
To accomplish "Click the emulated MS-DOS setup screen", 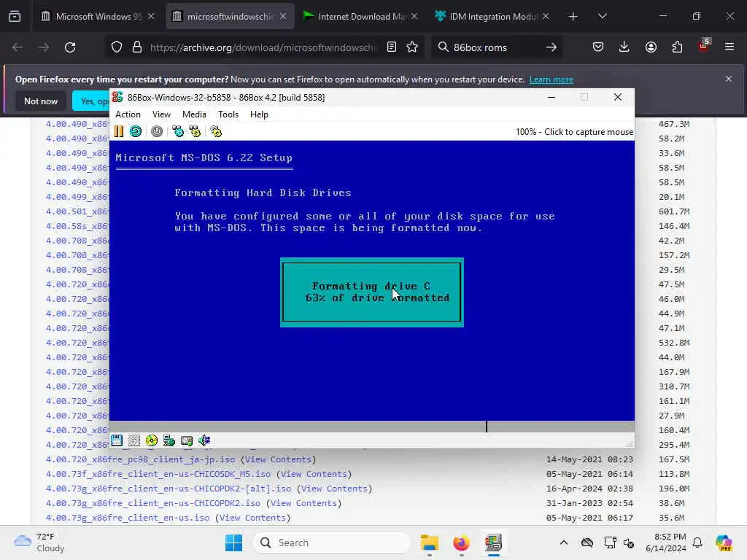I will click(x=372, y=281).
